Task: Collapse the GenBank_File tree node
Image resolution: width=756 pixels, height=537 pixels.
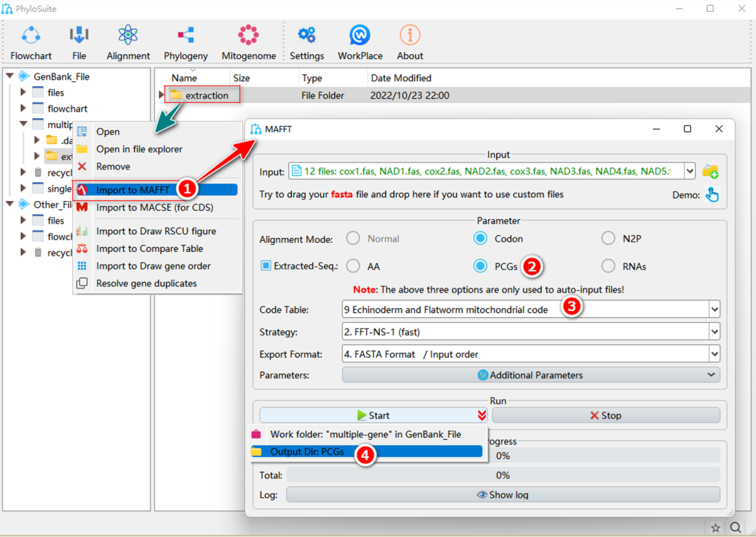Action: click(10, 76)
